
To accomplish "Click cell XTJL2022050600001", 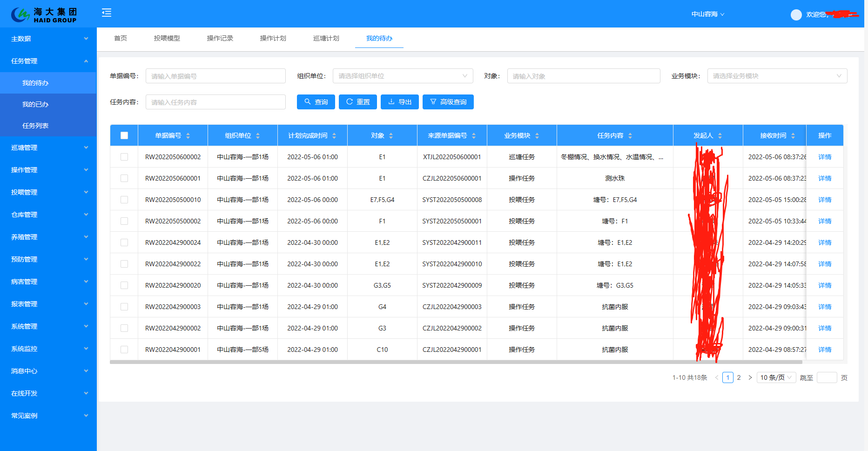I will coord(452,157).
